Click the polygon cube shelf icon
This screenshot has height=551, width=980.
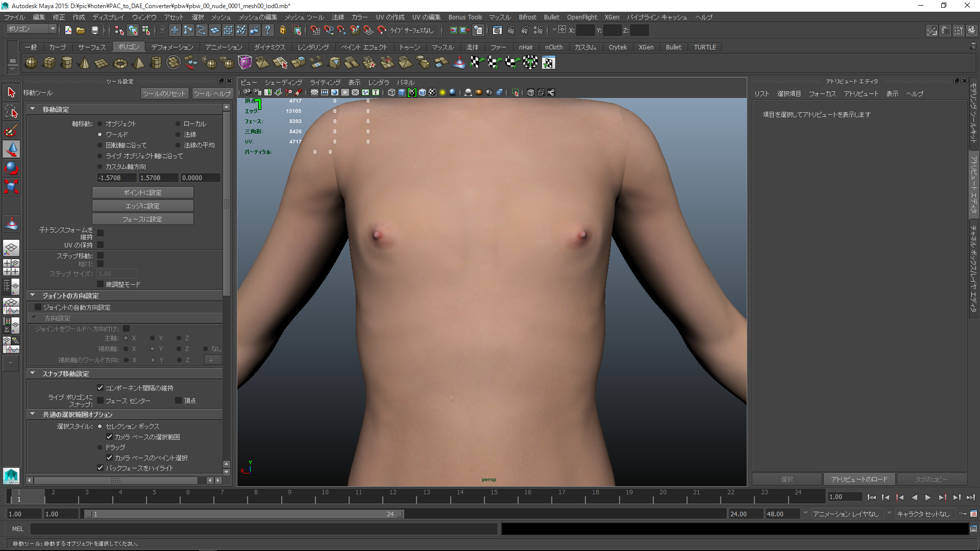click(x=49, y=63)
